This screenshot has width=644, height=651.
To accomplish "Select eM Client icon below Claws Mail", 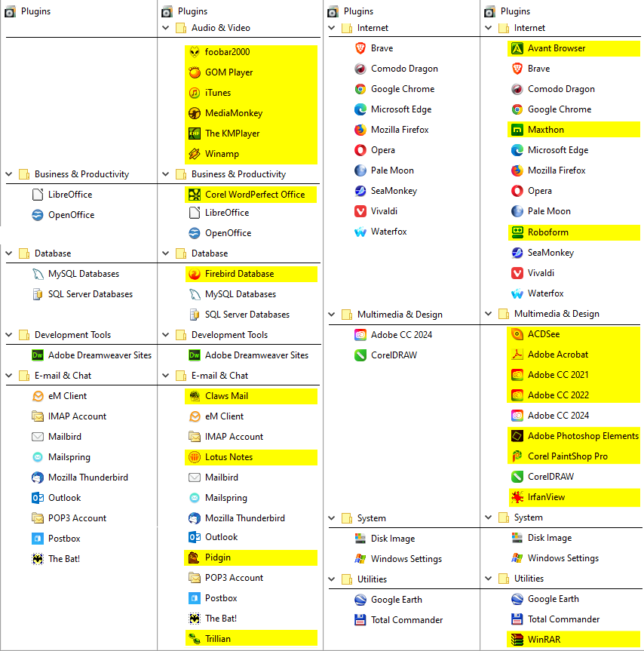I will pyautogui.click(x=195, y=416).
